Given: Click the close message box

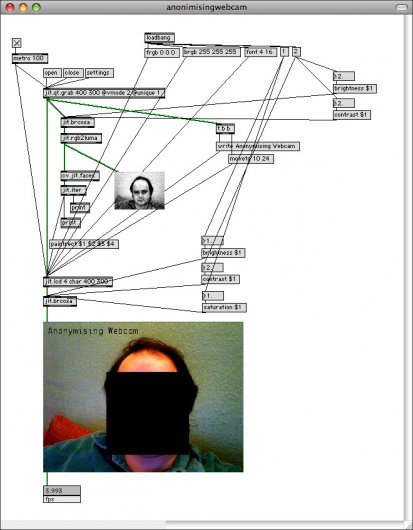Looking at the screenshot, I should (73, 73).
